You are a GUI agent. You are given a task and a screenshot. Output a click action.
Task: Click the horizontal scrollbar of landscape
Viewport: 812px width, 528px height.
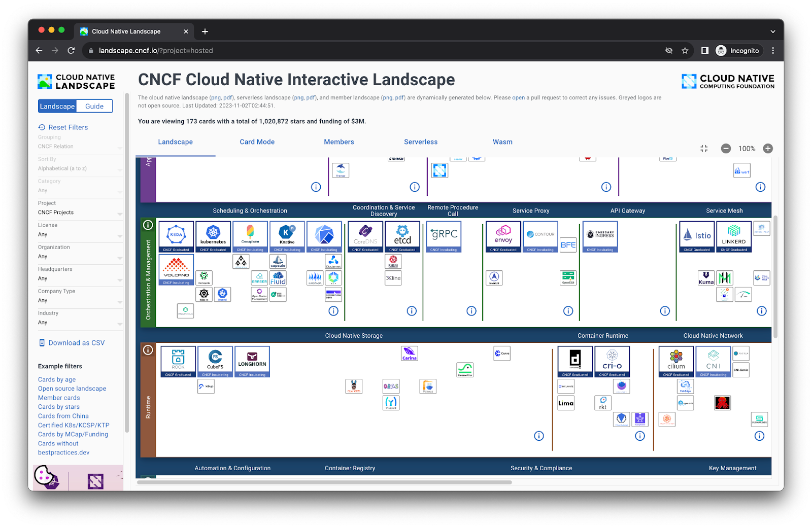coord(325,482)
